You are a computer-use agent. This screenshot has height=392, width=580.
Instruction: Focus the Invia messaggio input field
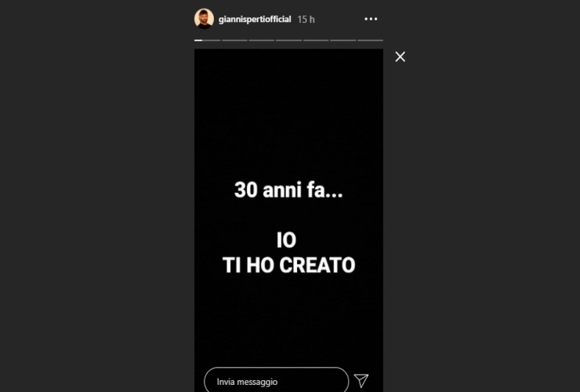276,380
